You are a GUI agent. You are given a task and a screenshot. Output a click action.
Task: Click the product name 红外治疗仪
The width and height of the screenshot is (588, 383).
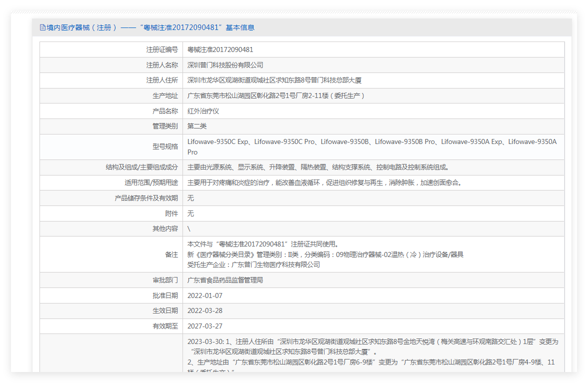click(203, 111)
